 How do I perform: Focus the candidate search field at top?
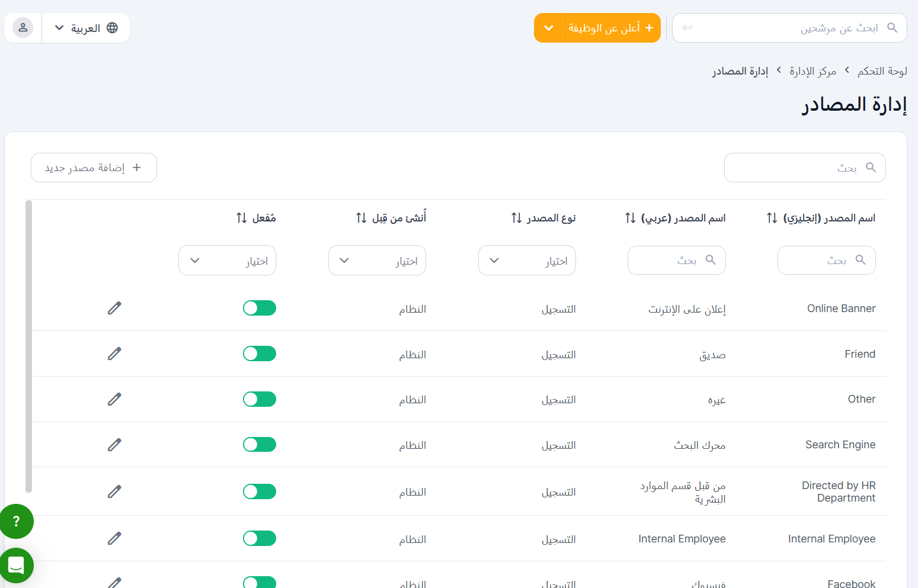tap(788, 28)
